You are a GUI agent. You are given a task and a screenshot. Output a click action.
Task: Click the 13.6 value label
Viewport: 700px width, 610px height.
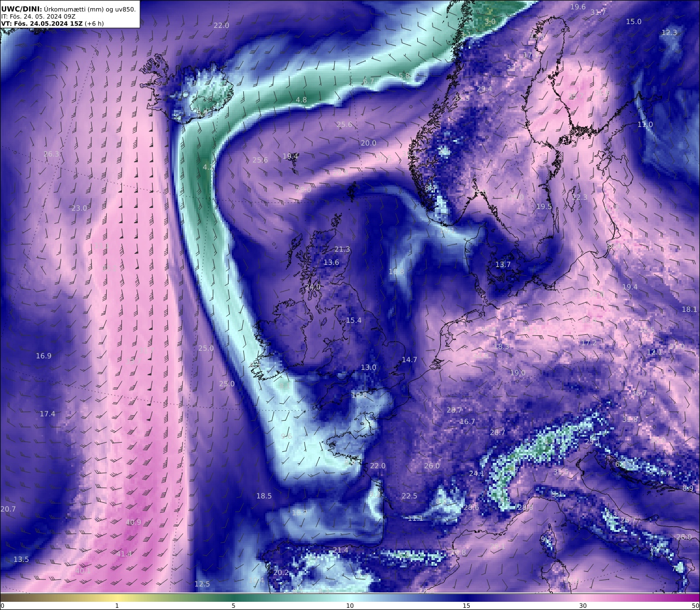click(331, 262)
